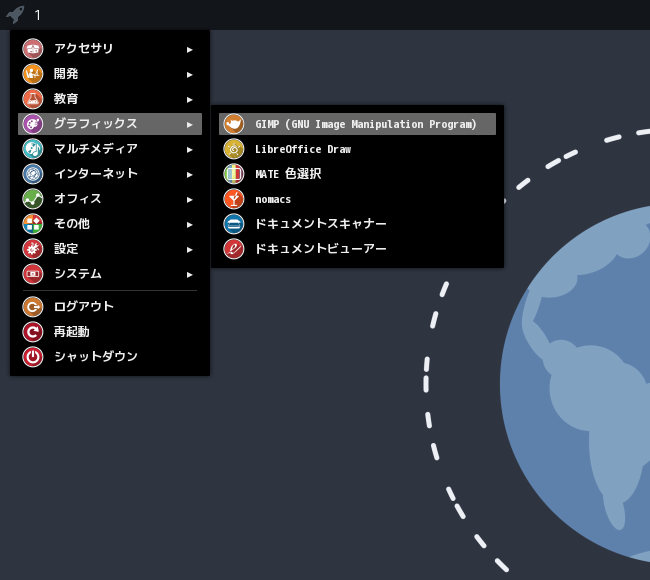Choose 再起動 to restart

pos(110,332)
